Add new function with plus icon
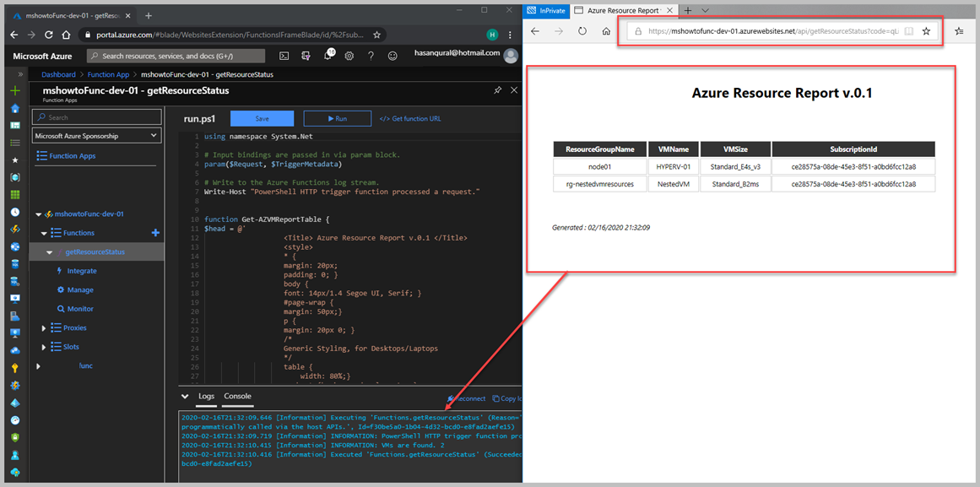This screenshot has height=487, width=980. pos(155,233)
